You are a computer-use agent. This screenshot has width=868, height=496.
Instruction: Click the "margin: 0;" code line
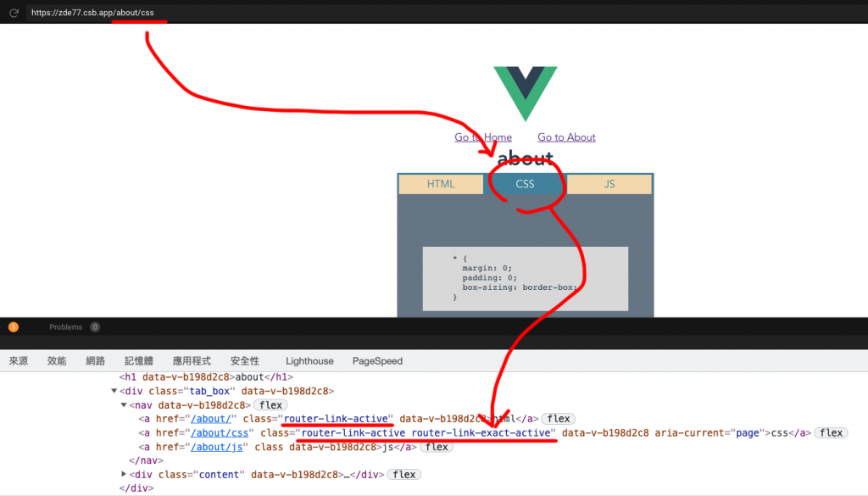click(487, 268)
